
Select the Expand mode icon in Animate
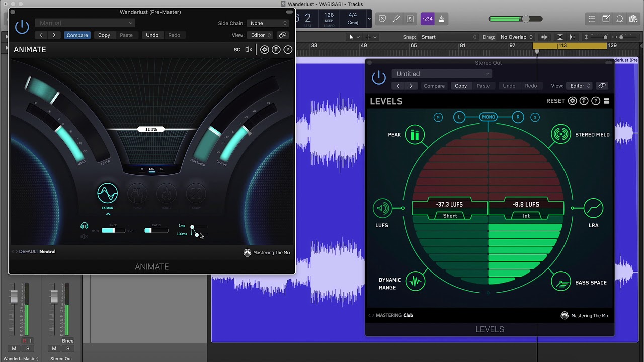pos(107,193)
